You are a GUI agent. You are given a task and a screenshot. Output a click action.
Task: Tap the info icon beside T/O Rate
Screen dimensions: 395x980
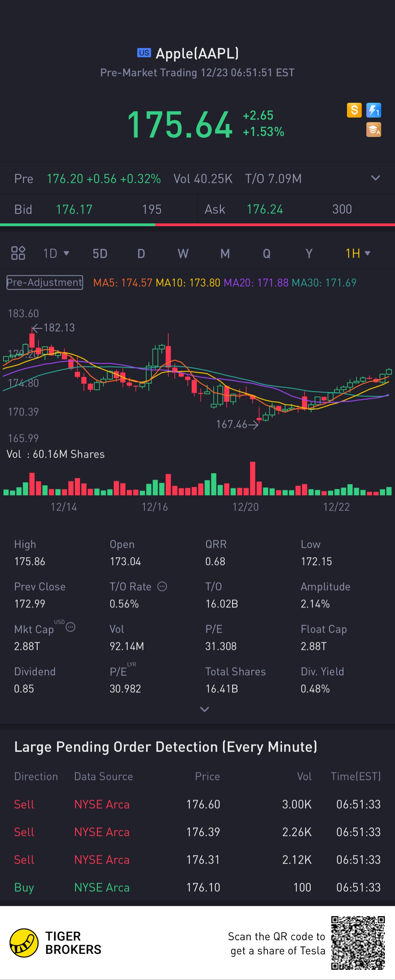(162, 586)
